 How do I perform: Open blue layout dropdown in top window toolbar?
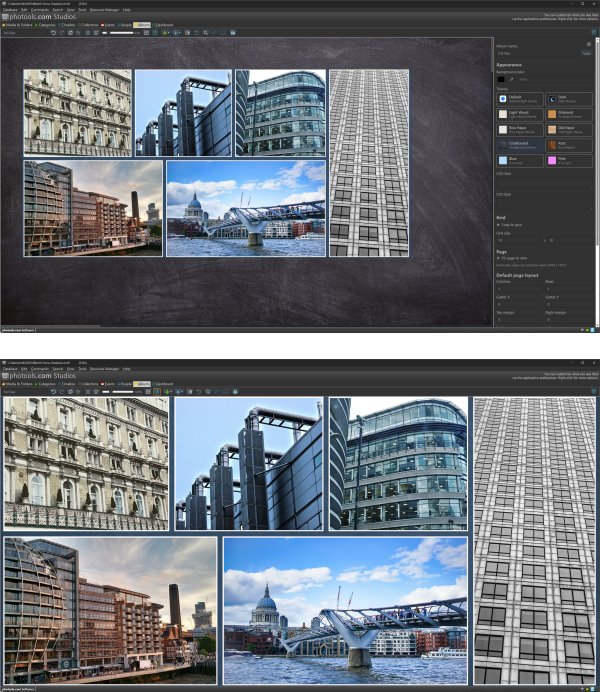coord(177,33)
